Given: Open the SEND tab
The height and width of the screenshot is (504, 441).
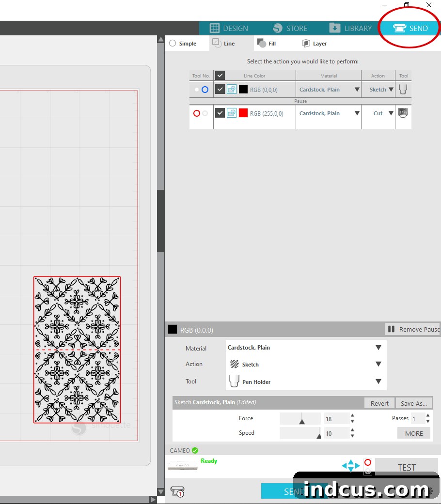Looking at the screenshot, I should 410,28.
